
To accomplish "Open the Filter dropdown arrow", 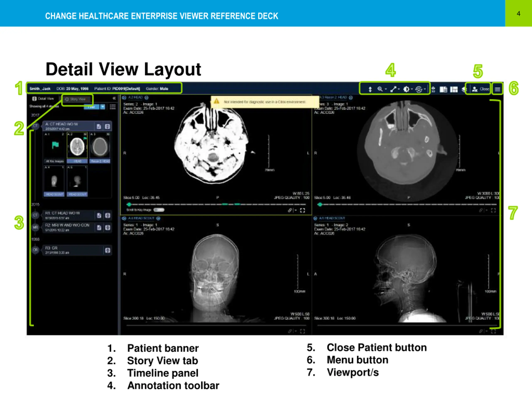I will 103,107.
